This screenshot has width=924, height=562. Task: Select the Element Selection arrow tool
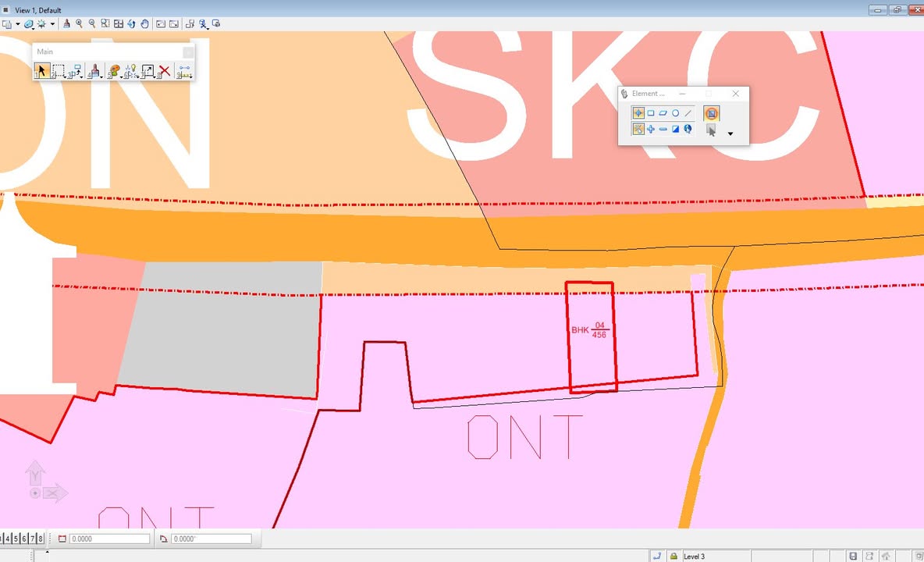tap(41, 72)
